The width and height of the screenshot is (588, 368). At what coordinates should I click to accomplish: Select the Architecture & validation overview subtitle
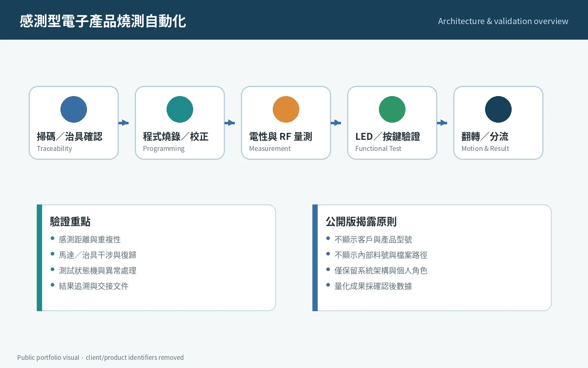[x=503, y=21]
